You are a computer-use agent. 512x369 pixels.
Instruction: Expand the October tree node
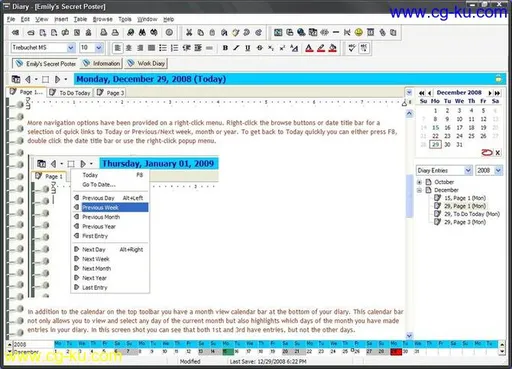(x=420, y=182)
